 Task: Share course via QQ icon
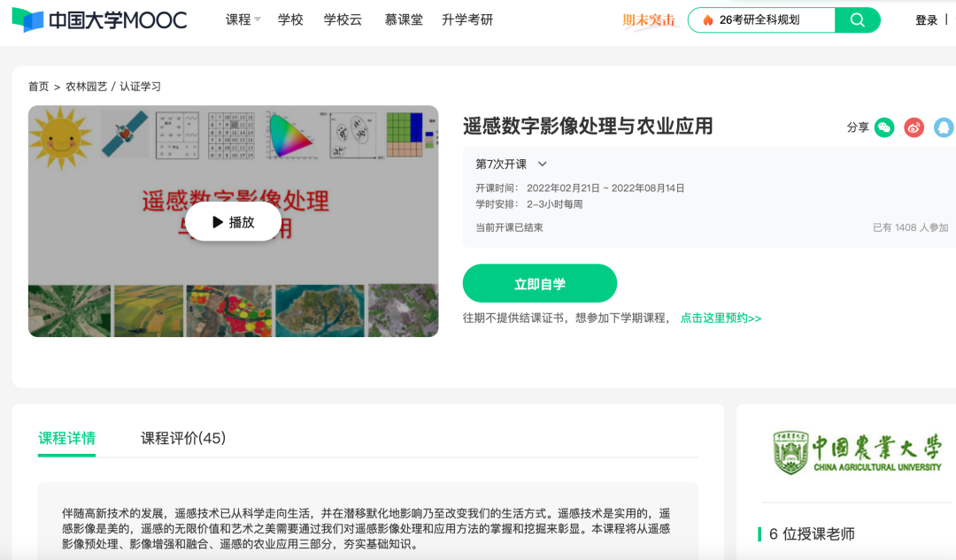944,127
